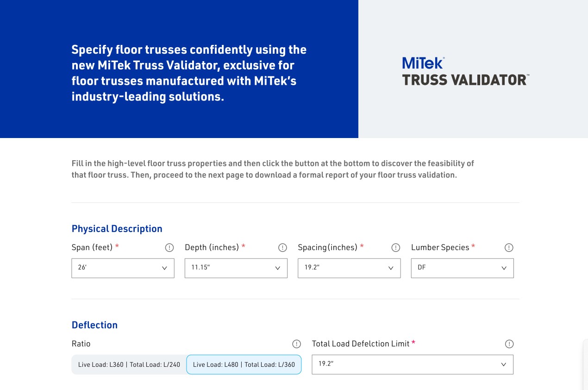Click the Physical Description section heading
Viewport: 588px width, 390px height.
click(x=117, y=229)
